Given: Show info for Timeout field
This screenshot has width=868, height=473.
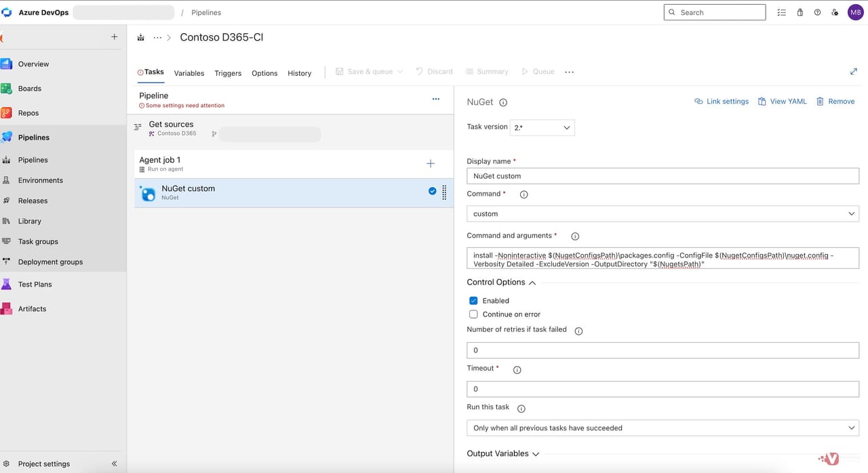Looking at the screenshot, I should (517, 370).
